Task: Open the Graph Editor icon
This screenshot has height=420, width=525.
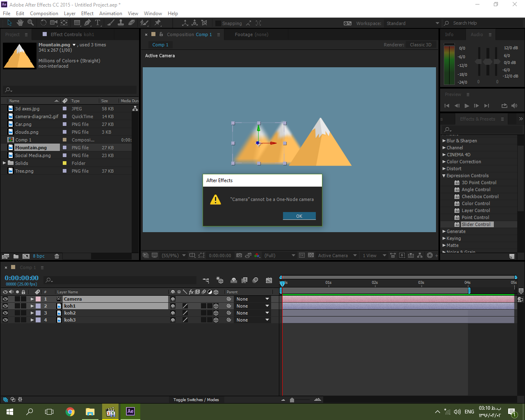Action: [x=269, y=280]
